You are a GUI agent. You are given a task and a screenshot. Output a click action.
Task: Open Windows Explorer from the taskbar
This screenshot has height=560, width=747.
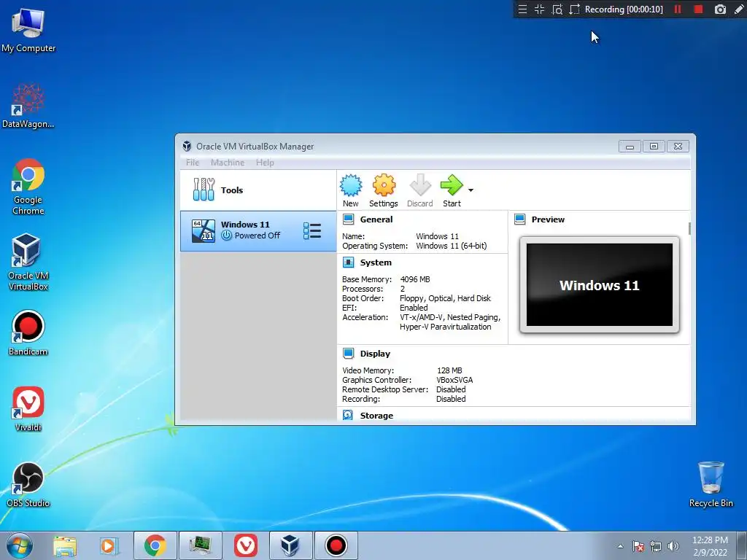pyautogui.click(x=64, y=545)
